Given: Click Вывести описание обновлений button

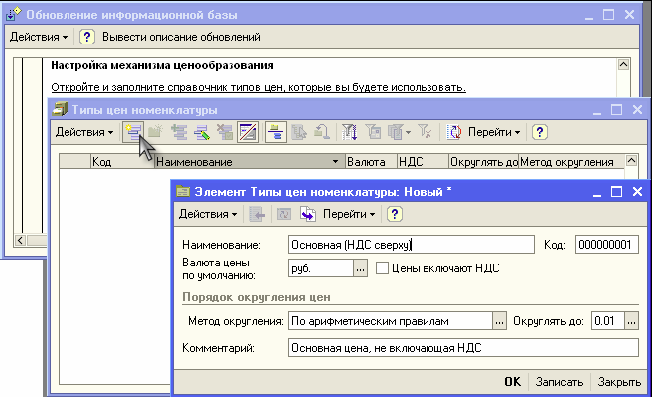Looking at the screenshot, I should pos(181,37).
